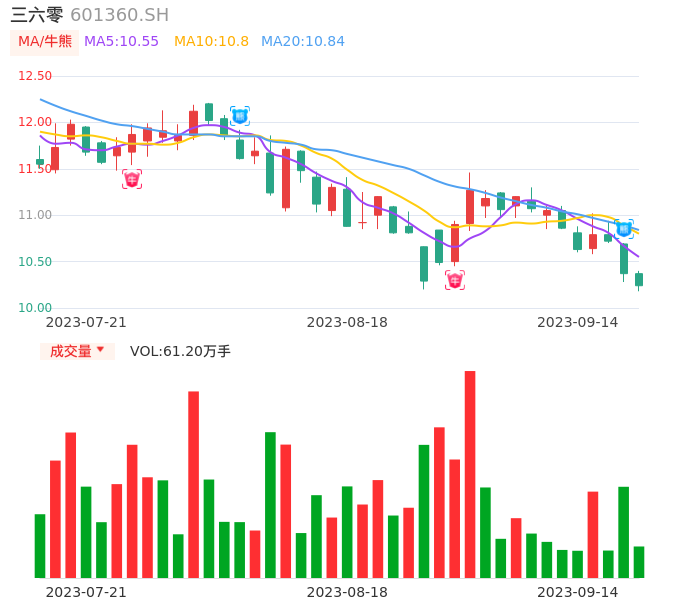Click the blue bear marker near 12.00
This screenshot has height=606, width=686.
pos(240,116)
